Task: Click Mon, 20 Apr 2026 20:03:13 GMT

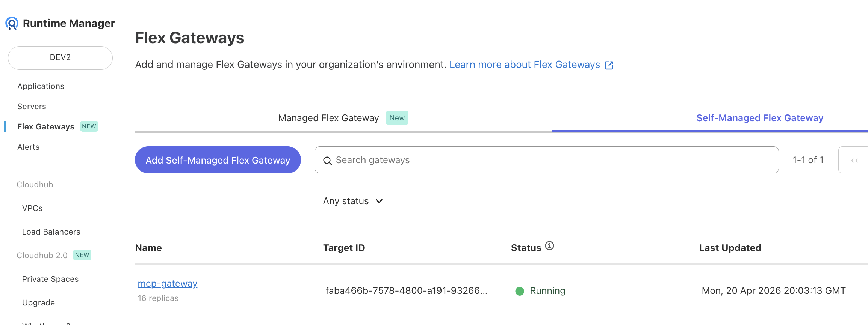Action: pyautogui.click(x=774, y=291)
